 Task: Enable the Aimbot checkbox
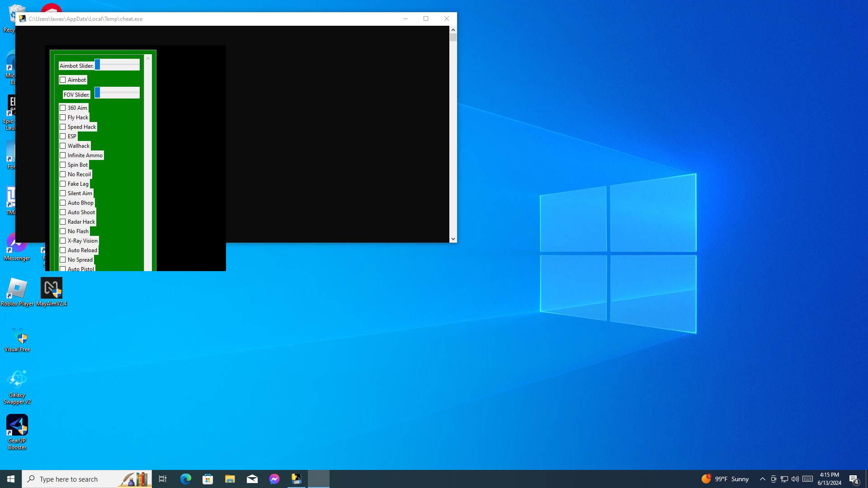coord(63,80)
